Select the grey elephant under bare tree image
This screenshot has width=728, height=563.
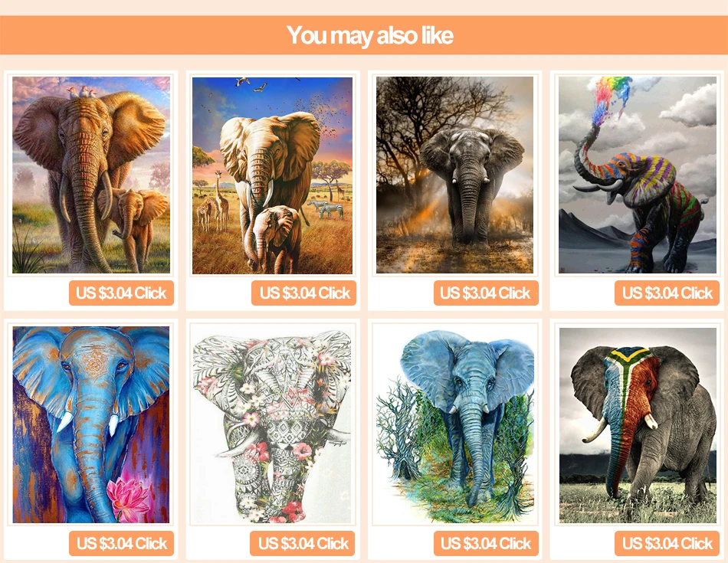click(454, 175)
